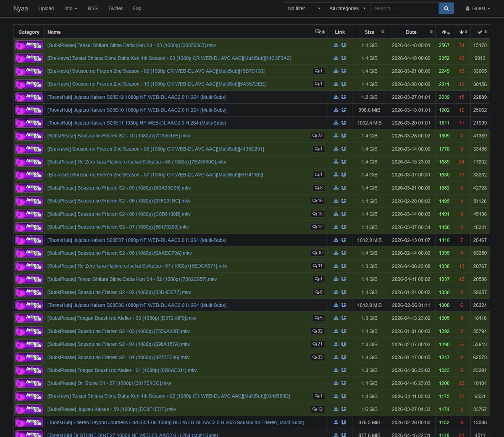This screenshot has height=437, width=504.
Task: Open Erai-raws Sousou no Frieren 2nd Season - 08 link
Action: coord(155,149)
